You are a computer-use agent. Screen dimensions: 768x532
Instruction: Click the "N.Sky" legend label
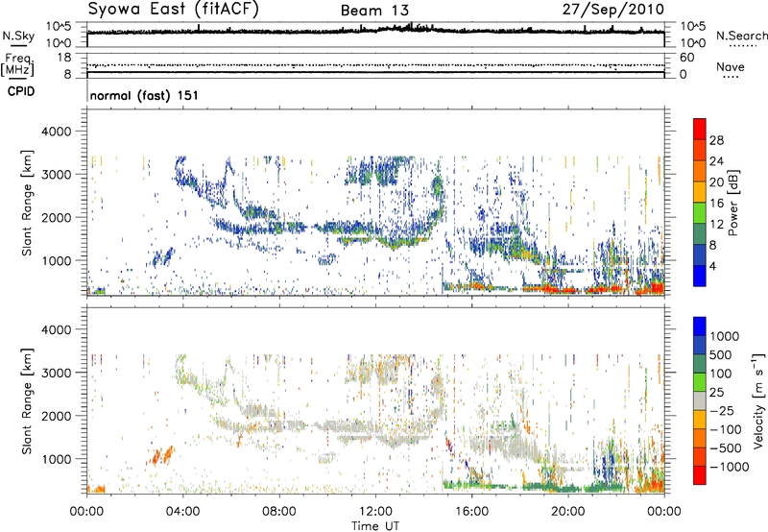[18, 36]
